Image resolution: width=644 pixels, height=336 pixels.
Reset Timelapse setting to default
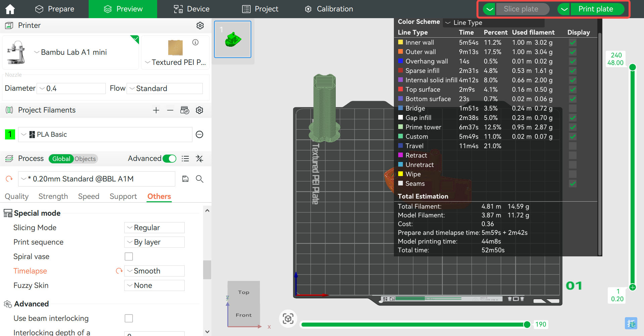coord(119,271)
